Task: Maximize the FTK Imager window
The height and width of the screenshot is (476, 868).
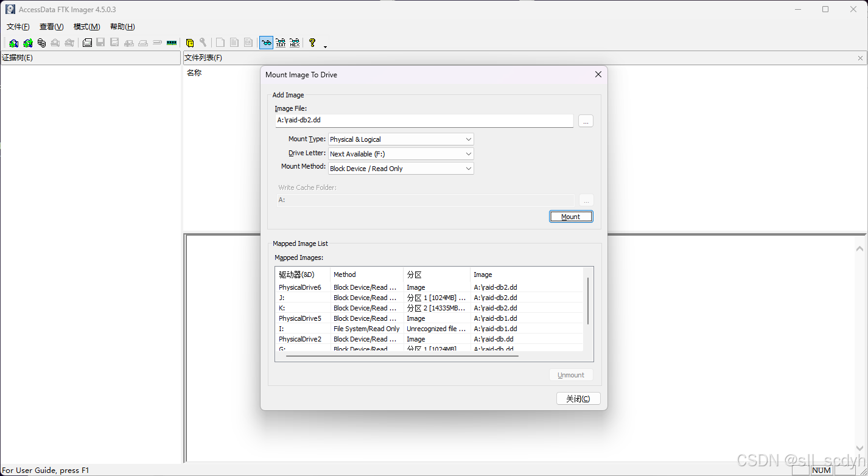Action: [x=825, y=9]
